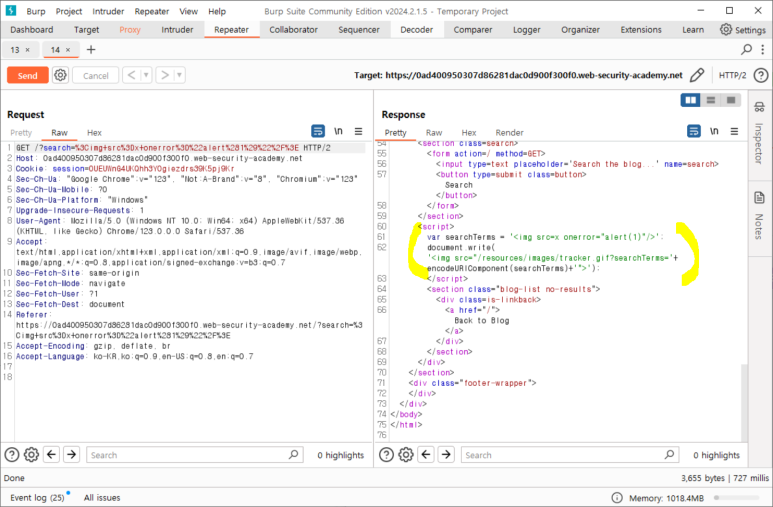Close Repeater tab 13
The height and width of the screenshot is (507, 773).
coord(28,50)
